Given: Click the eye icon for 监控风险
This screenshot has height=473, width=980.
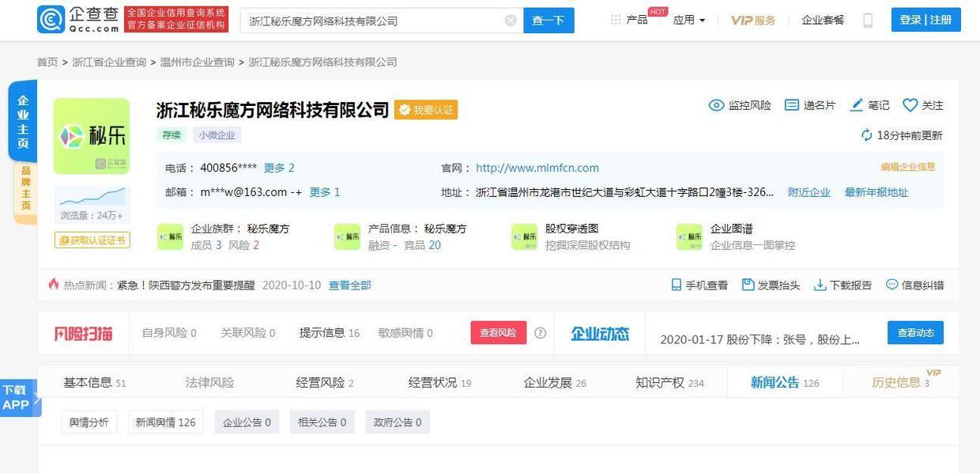Looking at the screenshot, I should point(716,105).
